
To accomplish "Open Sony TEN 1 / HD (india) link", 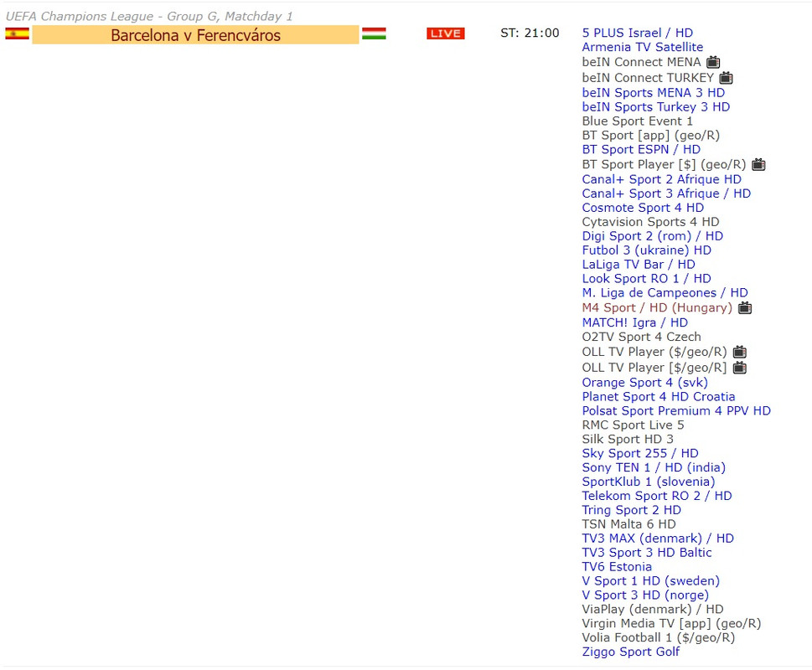I will coord(654,467).
